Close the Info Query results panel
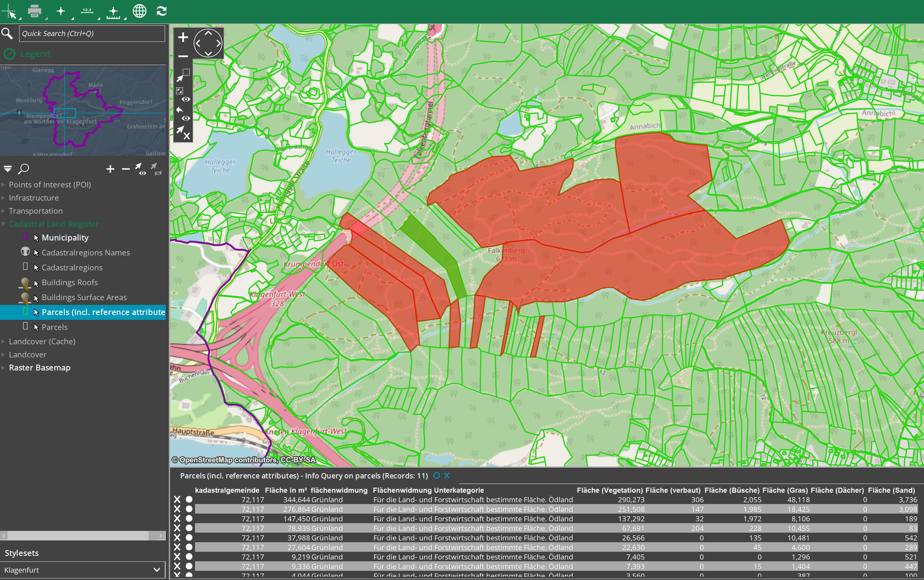The image size is (924, 580). pyautogui.click(x=447, y=475)
